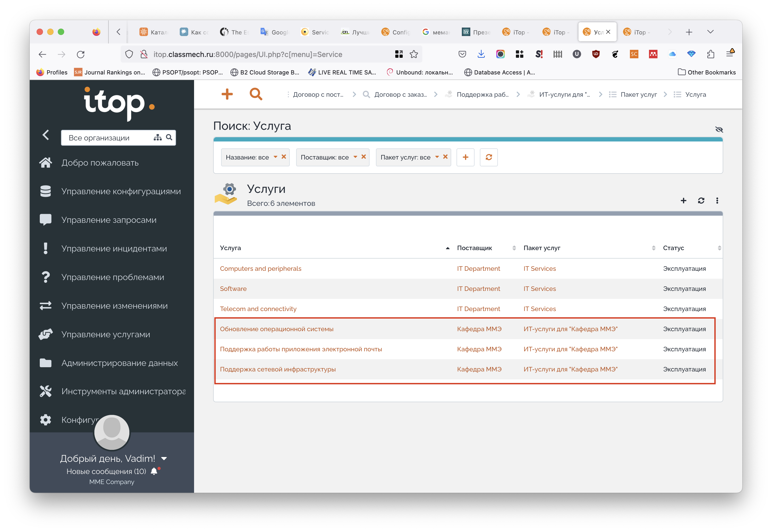Viewport: 772px width, 532px height.
Task: Open Computers and peripherals service
Action: pos(260,269)
